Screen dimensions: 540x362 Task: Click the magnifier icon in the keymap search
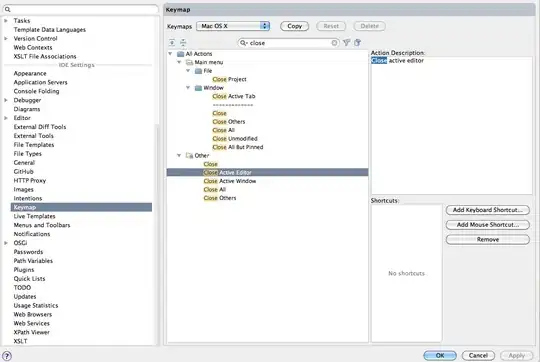click(x=243, y=43)
